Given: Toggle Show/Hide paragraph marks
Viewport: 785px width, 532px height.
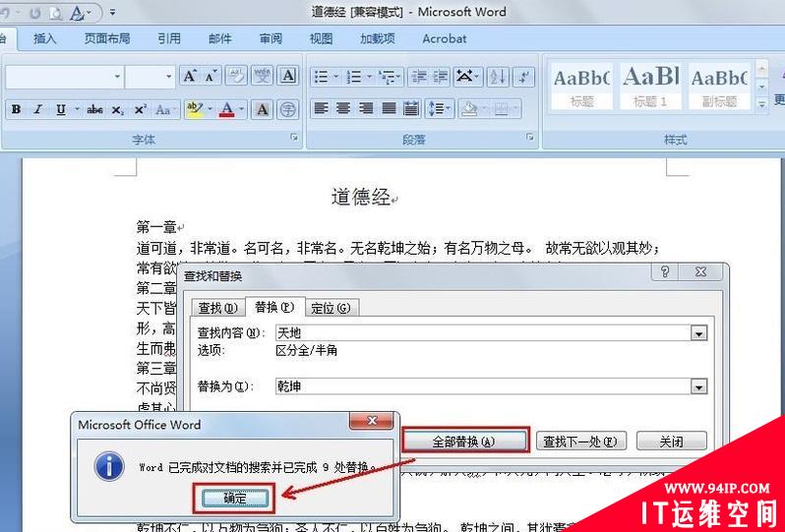Looking at the screenshot, I should pyautogui.click(x=523, y=77).
